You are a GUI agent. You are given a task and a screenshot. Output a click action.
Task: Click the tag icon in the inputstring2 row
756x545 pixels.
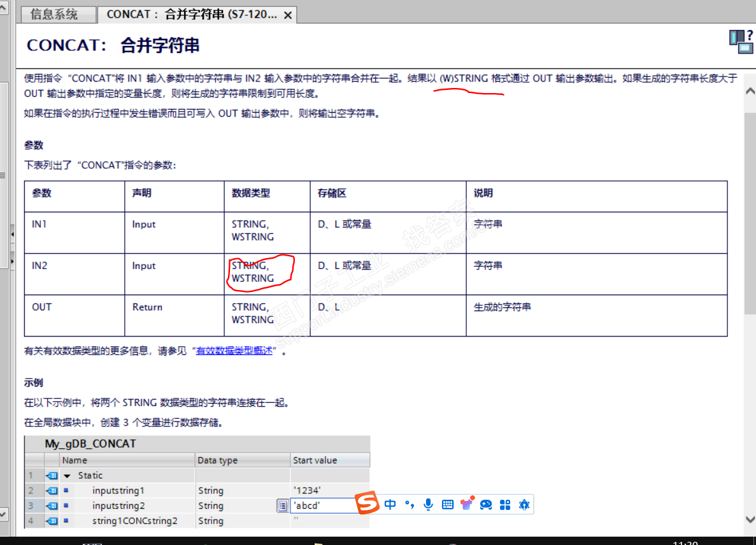tap(52, 506)
